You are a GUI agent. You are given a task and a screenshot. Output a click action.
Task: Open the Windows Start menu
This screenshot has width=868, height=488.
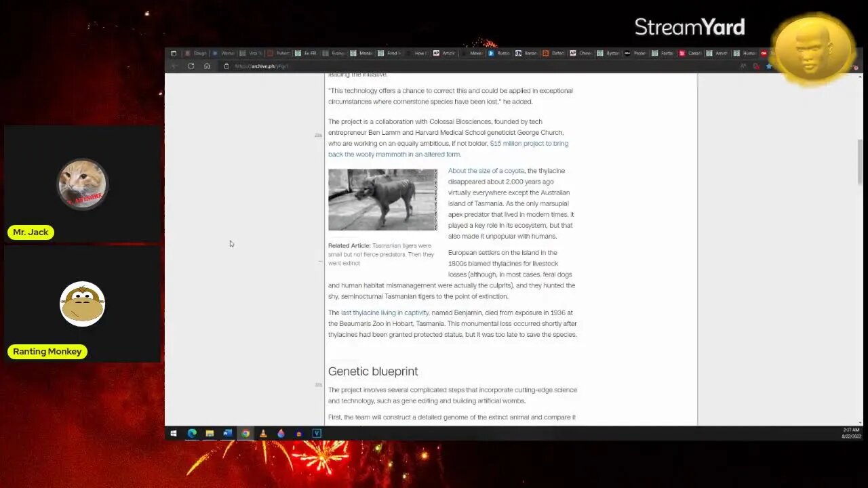pyautogui.click(x=174, y=433)
